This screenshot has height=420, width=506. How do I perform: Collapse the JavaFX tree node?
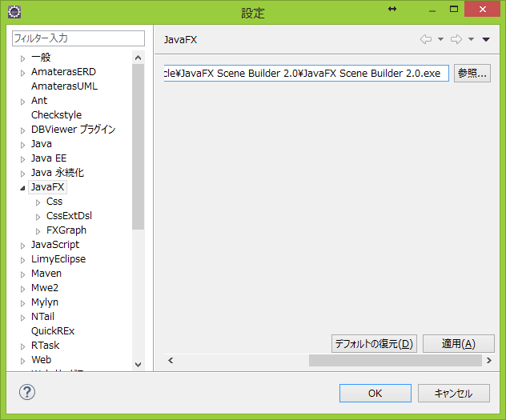22,188
